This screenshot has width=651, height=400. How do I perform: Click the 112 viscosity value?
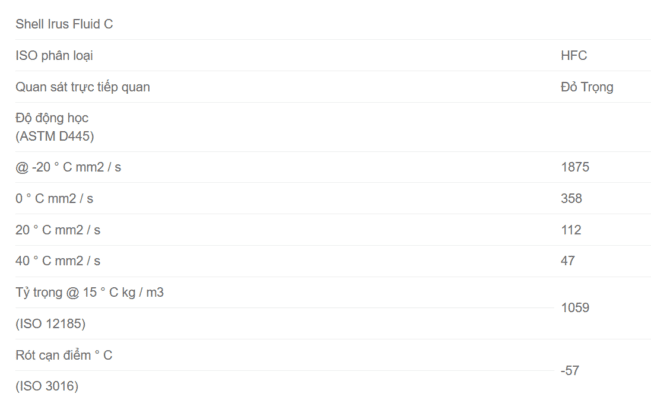tap(572, 230)
